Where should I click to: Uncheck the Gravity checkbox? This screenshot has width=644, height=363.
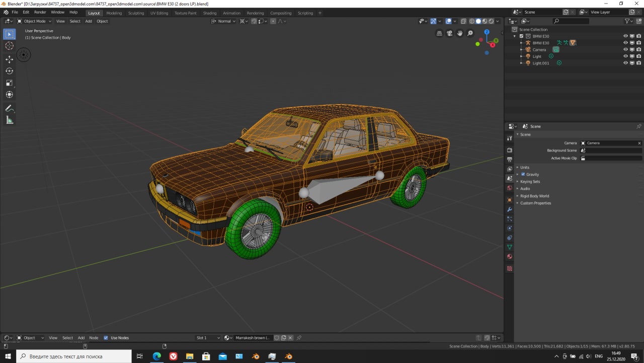523,174
